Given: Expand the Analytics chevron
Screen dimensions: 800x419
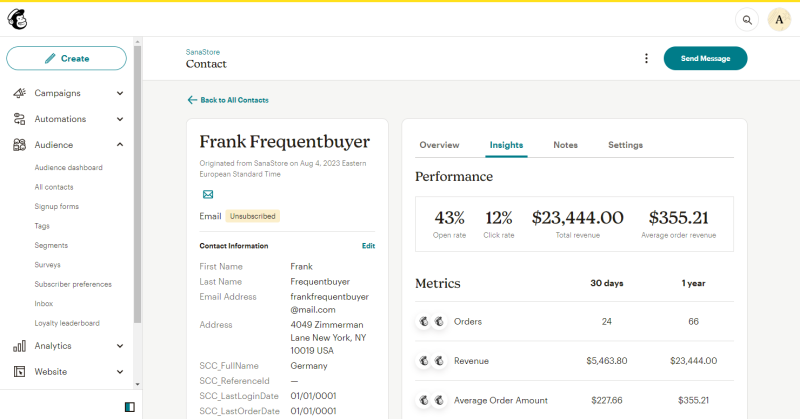Looking at the screenshot, I should (x=120, y=346).
